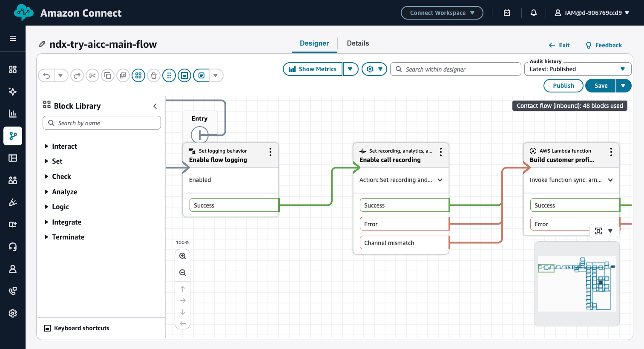Image resolution: width=644 pixels, height=349 pixels.
Task: Click the Block Library search by name field
Action: pos(102,123)
